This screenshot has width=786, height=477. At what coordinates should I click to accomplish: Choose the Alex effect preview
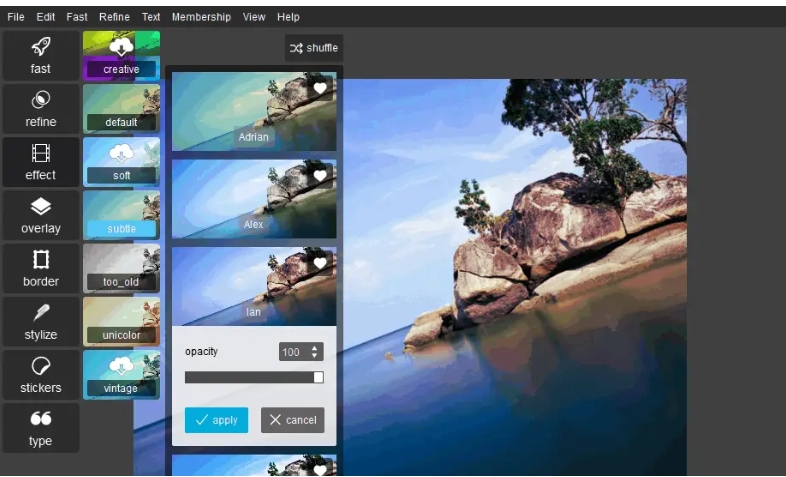click(254, 198)
